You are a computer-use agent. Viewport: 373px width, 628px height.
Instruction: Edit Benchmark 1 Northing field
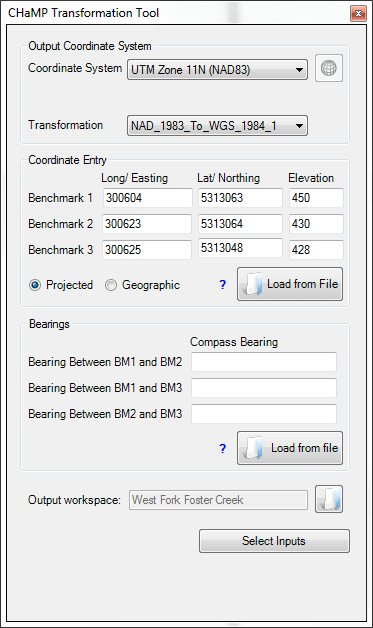click(x=240, y=198)
